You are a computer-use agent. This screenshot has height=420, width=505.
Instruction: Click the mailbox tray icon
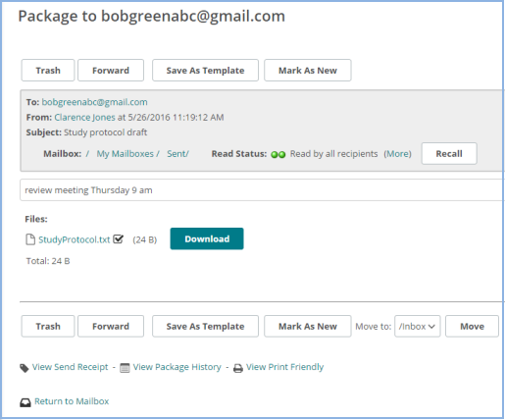[x=25, y=402]
